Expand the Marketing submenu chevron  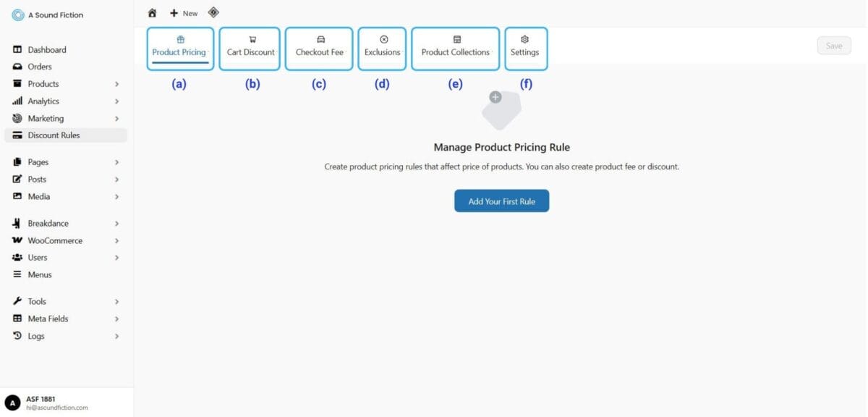pyautogui.click(x=116, y=119)
